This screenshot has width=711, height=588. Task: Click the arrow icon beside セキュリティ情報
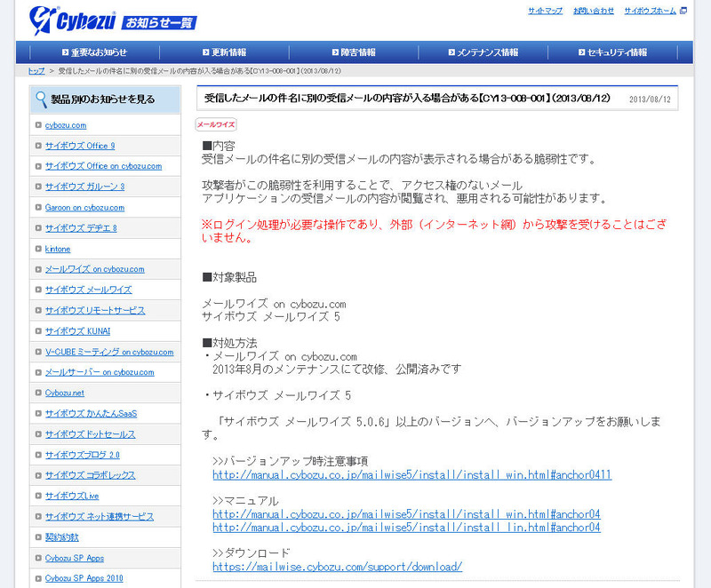click(580, 52)
